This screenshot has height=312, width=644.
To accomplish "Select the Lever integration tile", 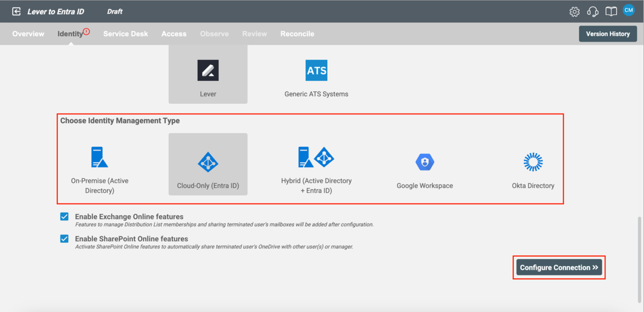I will pyautogui.click(x=208, y=76).
